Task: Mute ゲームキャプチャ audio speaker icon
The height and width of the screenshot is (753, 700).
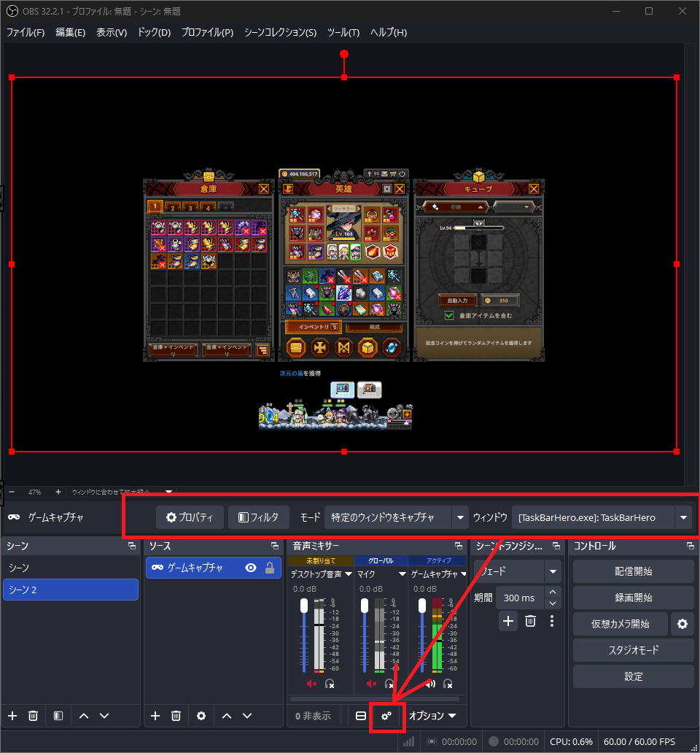Action: point(430,684)
